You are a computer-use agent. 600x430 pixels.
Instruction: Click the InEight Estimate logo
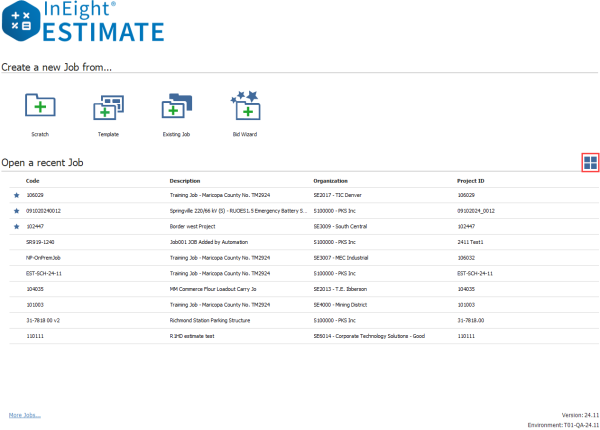click(83, 21)
